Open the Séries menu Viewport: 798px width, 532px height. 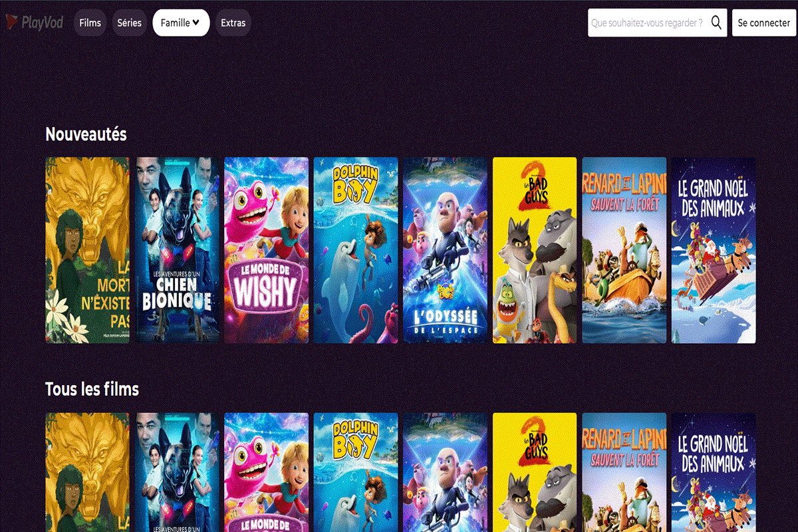pos(129,22)
